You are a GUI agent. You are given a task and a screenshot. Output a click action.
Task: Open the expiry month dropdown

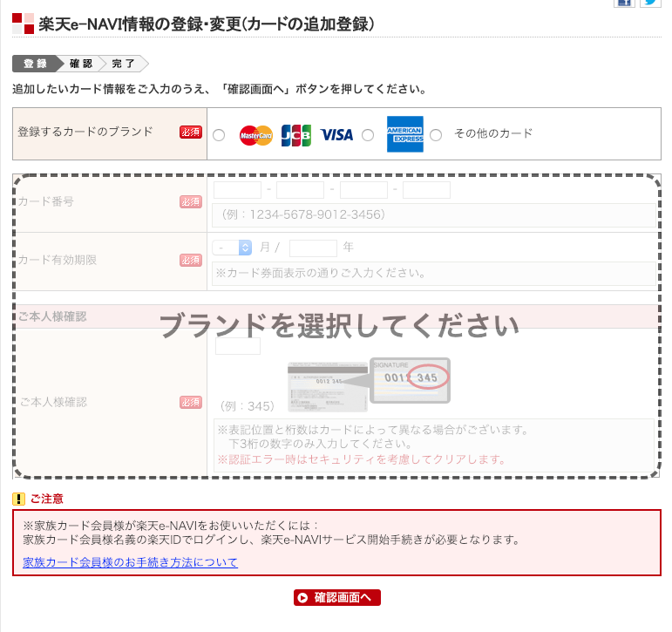[233, 248]
